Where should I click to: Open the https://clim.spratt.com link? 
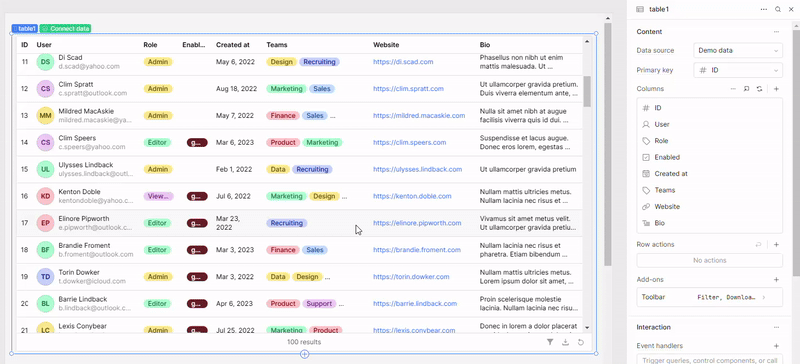(x=408, y=89)
